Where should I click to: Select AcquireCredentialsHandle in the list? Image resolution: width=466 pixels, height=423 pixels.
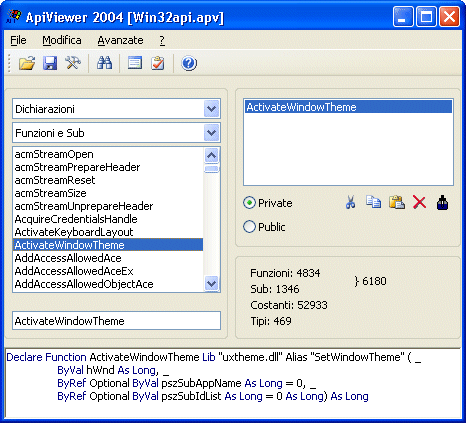pyautogui.click(x=108, y=219)
